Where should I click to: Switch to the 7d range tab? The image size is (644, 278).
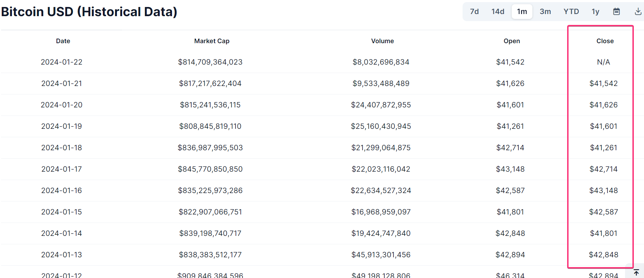click(x=474, y=12)
